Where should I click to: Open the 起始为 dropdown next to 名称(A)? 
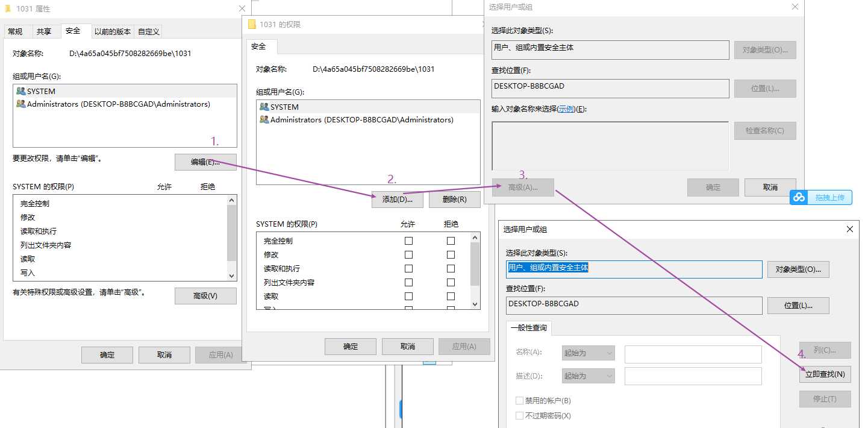588,353
